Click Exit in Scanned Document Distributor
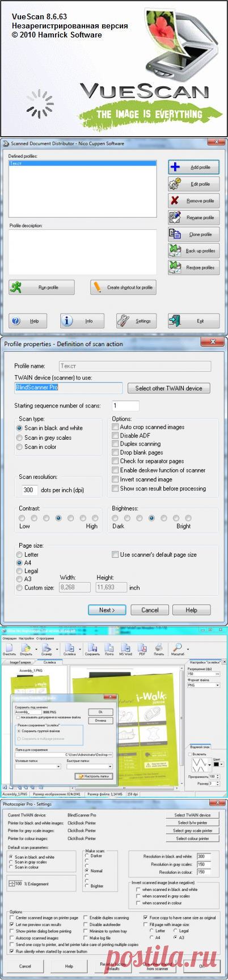 (x=193, y=321)
